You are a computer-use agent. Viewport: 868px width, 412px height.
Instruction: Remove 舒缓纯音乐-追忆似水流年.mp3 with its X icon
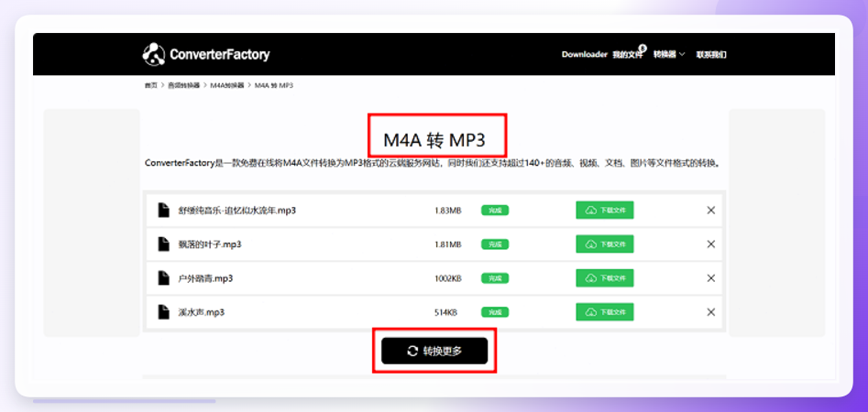[711, 211]
